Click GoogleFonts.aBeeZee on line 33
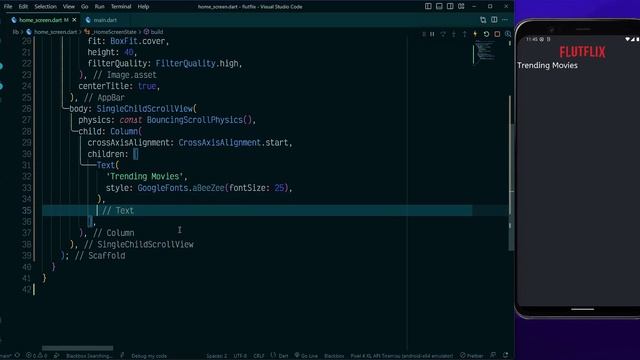 coord(180,188)
